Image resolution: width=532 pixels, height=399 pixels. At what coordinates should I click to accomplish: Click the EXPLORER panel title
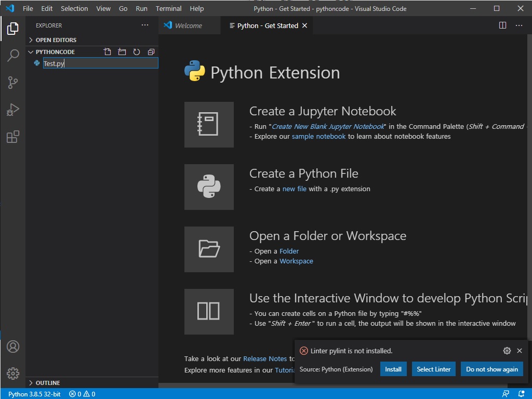[49, 25]
